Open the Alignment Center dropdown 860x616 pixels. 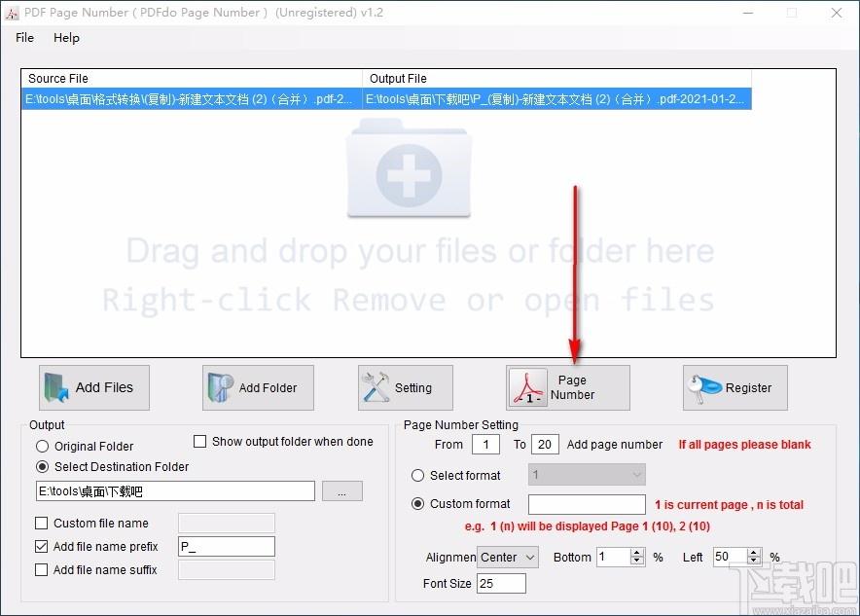pyautogui.click(x=507, y=558)
